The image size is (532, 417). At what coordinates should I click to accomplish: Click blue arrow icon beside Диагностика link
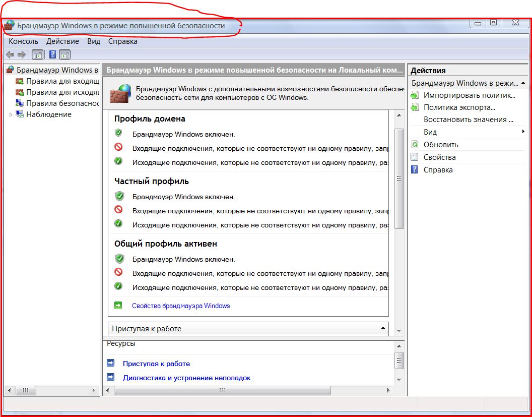pos(111,377)
